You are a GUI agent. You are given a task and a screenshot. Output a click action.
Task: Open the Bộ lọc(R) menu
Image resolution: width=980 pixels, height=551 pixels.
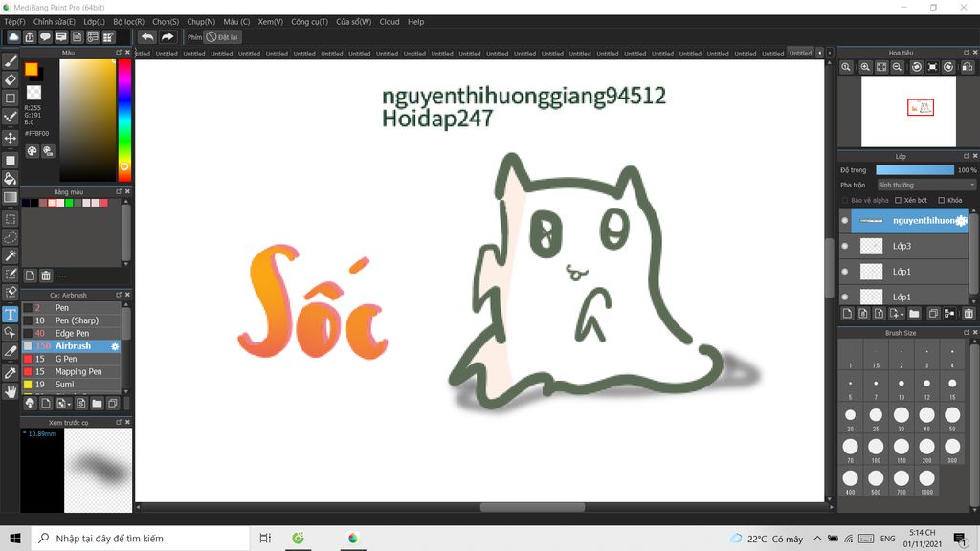click(x=129, y=22)
